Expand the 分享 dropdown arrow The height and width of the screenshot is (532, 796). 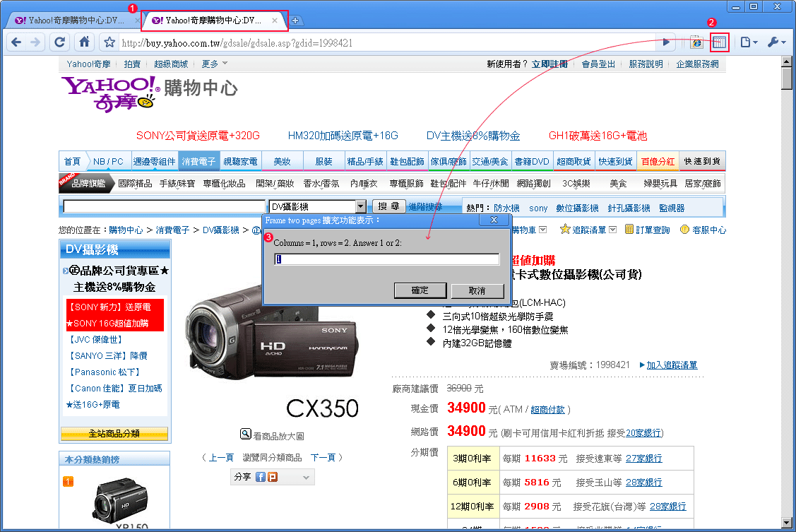306,477
